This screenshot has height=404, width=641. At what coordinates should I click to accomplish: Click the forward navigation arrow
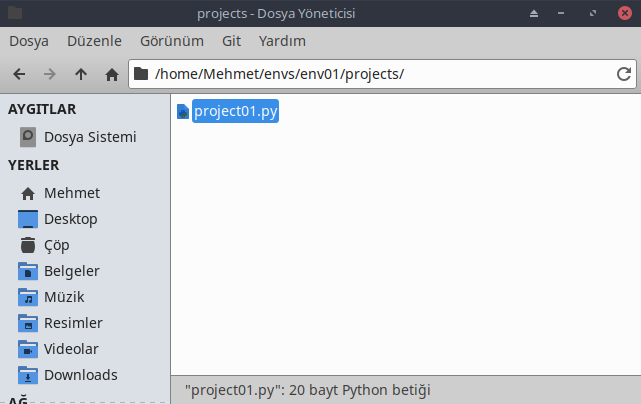[x=50, y=74]
